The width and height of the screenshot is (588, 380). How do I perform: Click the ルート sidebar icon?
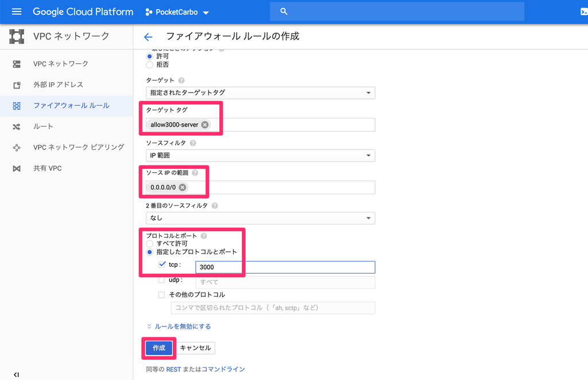(x=17, y=126)
